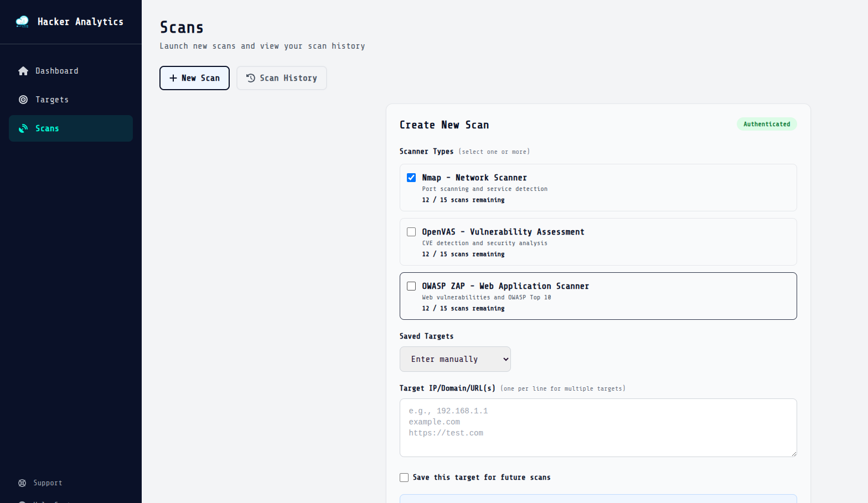Image resolution: width=868 pixels, height=503 pixels.
Task: Open the Support text label in sidebar
Action: (x=48, y=483)
